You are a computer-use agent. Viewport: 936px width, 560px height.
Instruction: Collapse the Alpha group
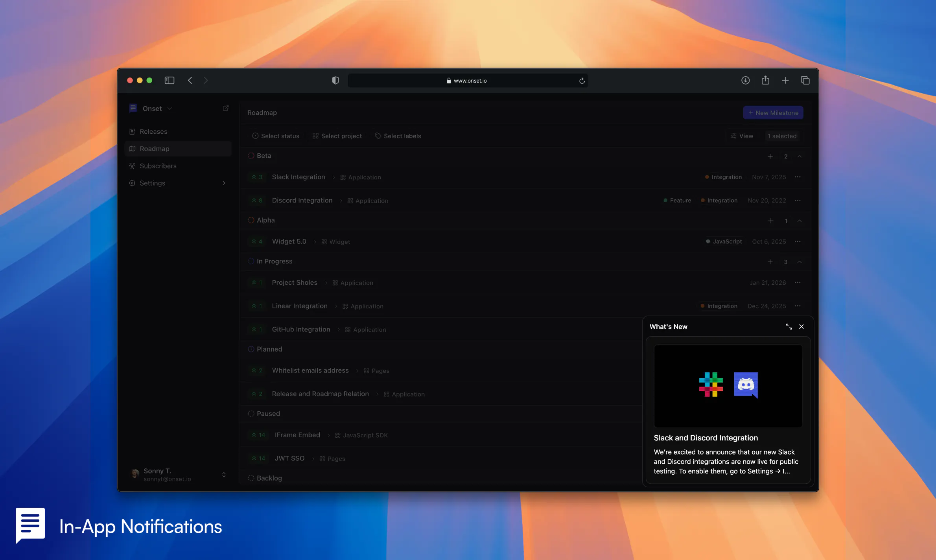tap(800, 221)
